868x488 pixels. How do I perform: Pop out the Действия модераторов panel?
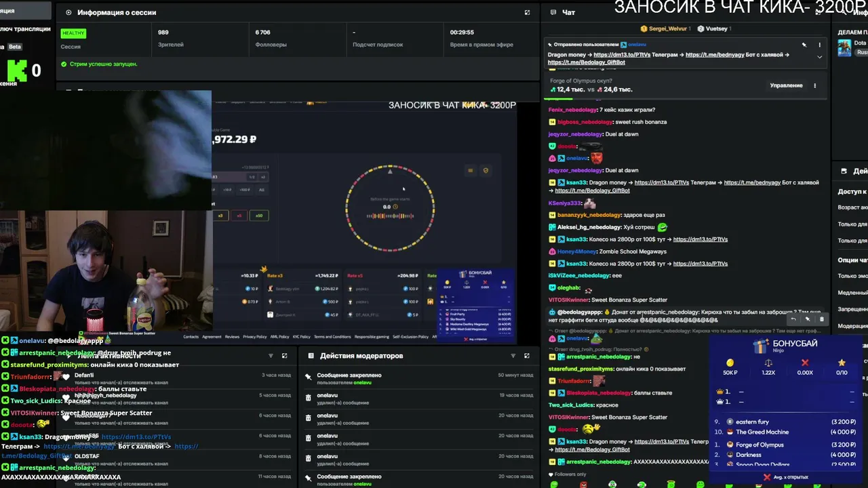point(527,356)
